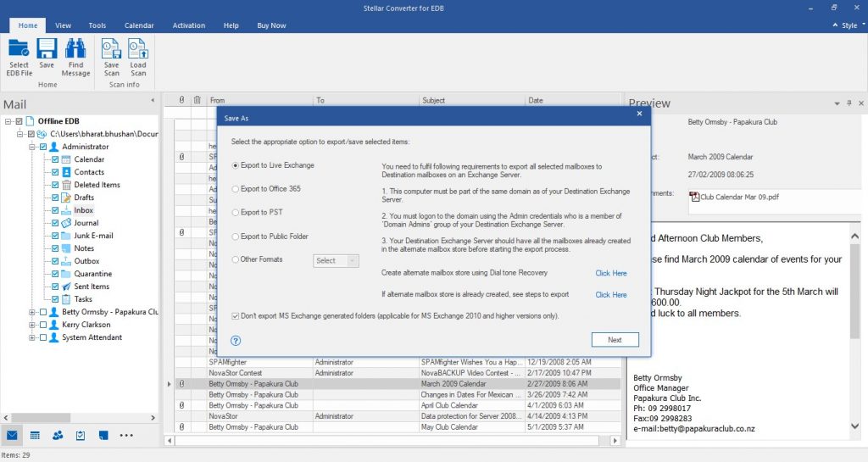Expand the System Attendant mailbox node
868x462 pixels.
click(32, 337)
